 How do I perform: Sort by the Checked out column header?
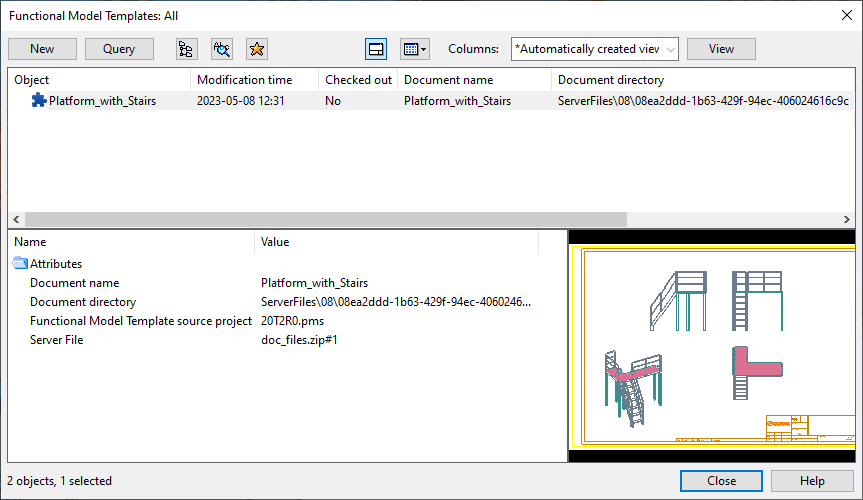click(x=358, y=80)
